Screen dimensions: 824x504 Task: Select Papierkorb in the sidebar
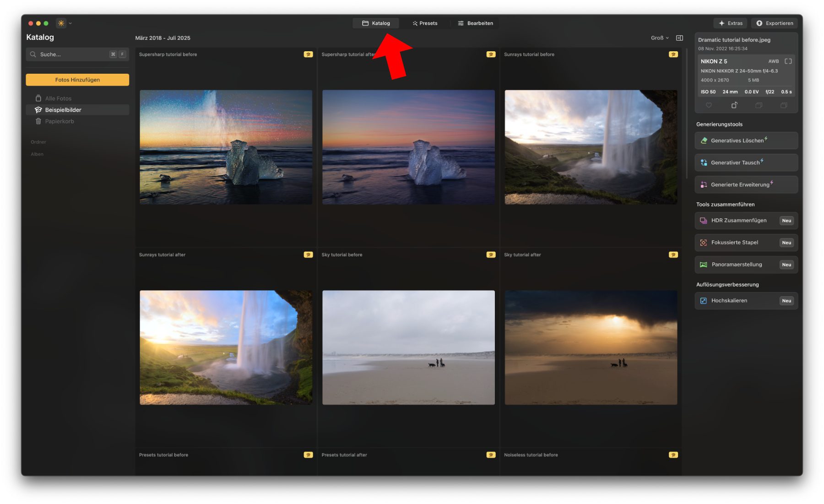60,121
